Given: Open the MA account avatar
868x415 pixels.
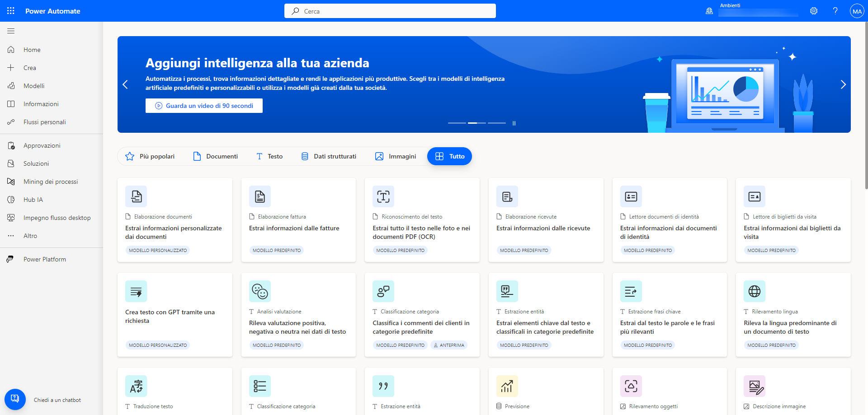Looking at the screenshot, I should [x=857, y=11].
